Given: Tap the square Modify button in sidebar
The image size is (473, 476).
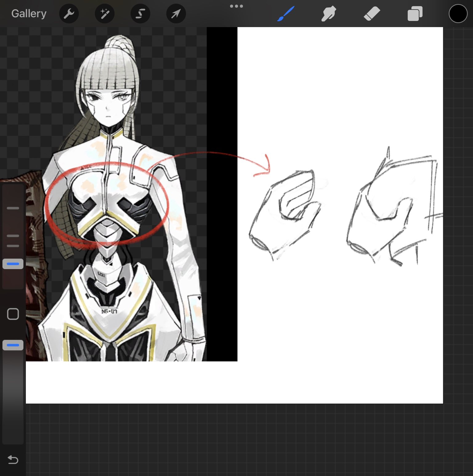Looking at the screenshot, I should (13, 314).
